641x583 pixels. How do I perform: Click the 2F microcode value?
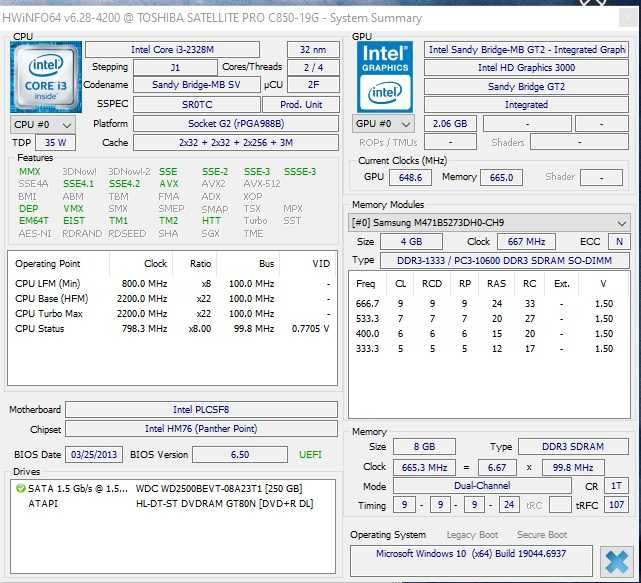313,85
